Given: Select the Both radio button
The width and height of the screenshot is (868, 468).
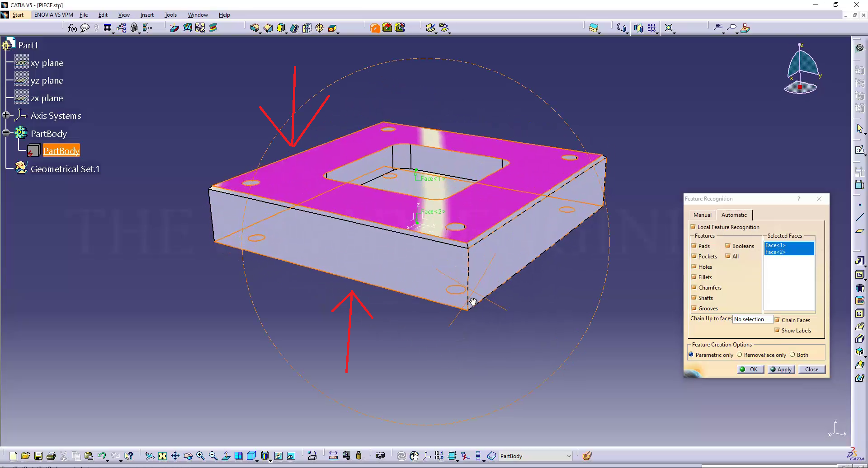Looking at the screenshot, I should pos(792,355).
